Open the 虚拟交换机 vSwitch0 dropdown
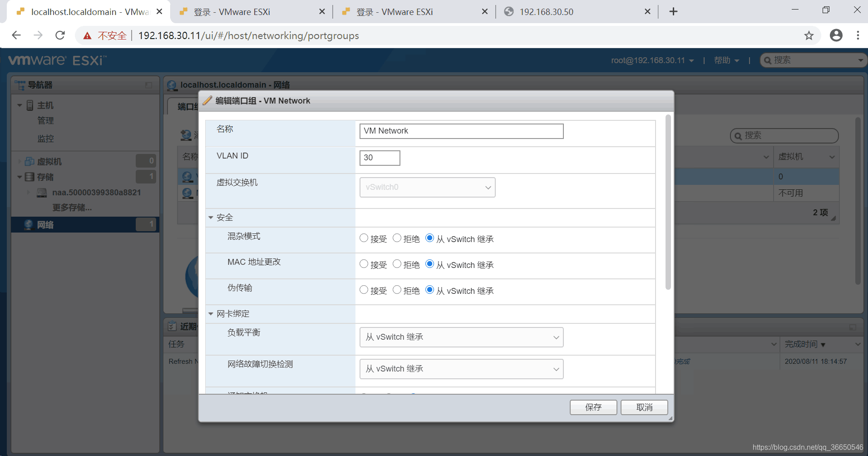 427,187
